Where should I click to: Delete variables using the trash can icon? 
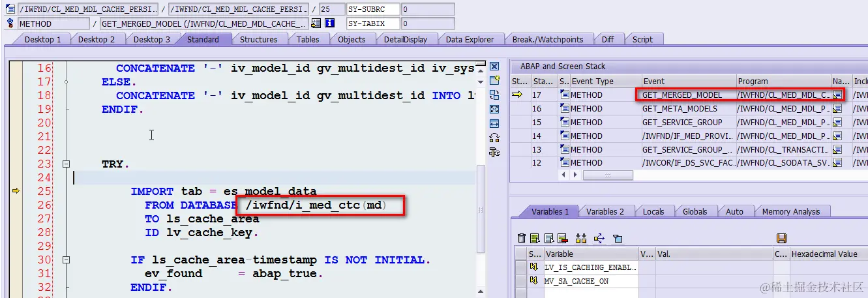point(521,239)
